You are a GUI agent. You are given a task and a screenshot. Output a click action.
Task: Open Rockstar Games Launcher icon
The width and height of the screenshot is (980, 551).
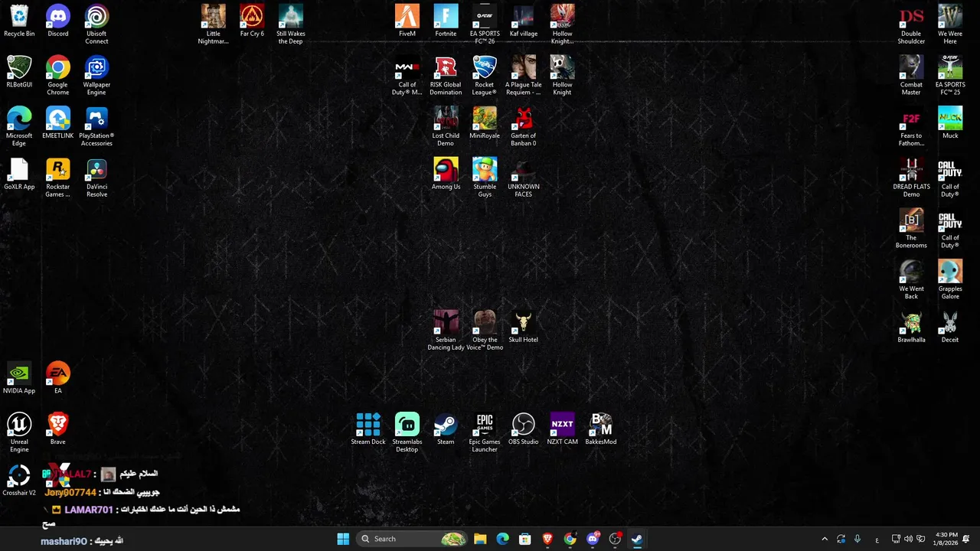pos(58,178)
